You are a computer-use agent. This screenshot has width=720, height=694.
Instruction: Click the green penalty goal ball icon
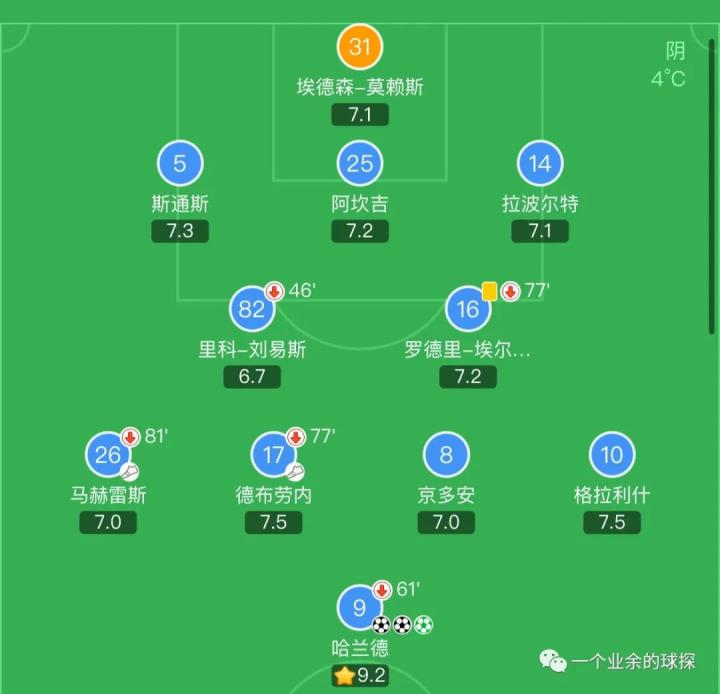424,625
